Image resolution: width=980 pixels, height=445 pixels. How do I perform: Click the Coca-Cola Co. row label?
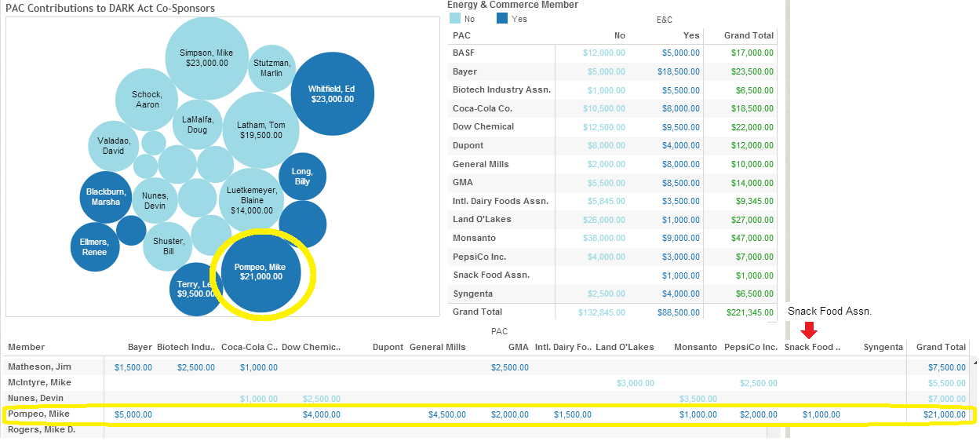[x=483, y=108]
